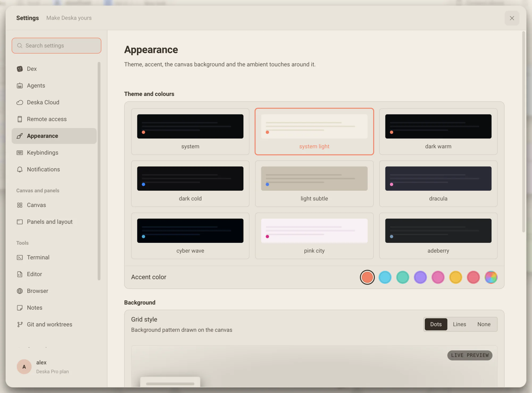532x393 pixels.
Task: Click the Appearance brush icon
Action: [20, 136]
